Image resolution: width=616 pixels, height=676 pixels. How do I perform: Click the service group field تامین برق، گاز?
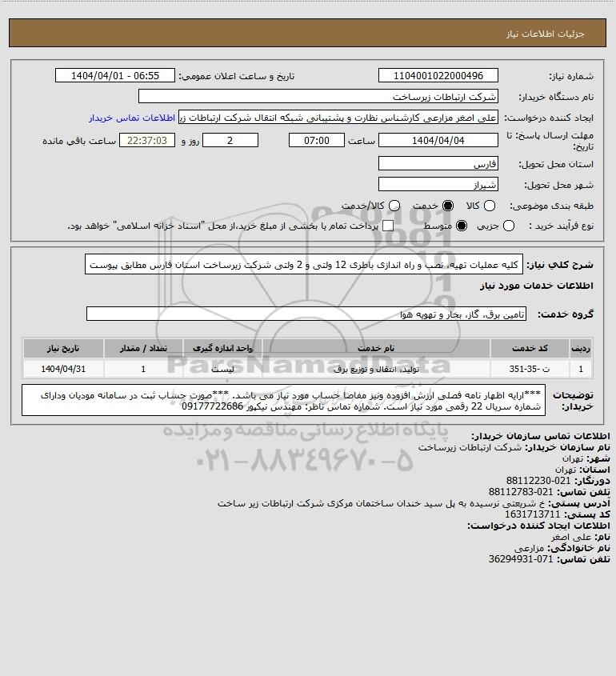pyautogui.click(x=306, y=314)
